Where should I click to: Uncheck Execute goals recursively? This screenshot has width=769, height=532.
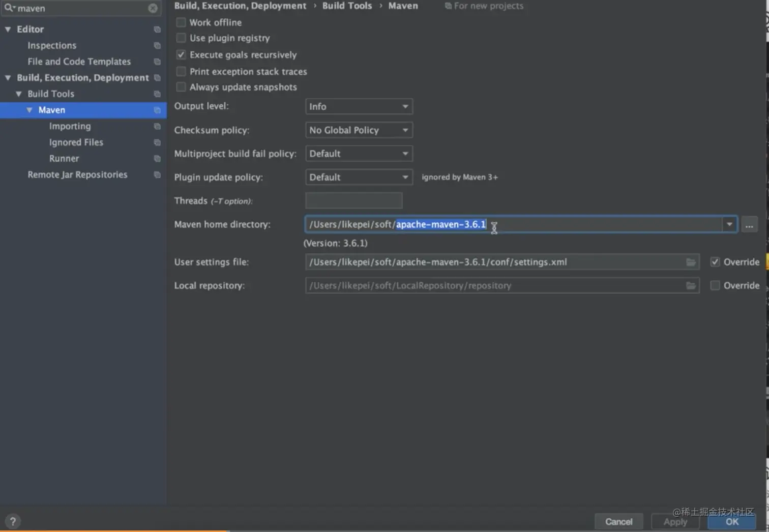click(x=181, y=54)
